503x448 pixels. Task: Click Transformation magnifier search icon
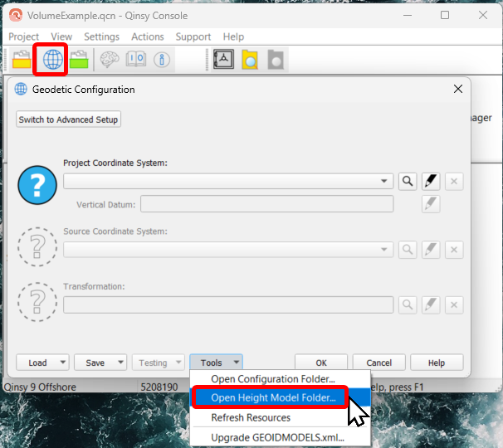(x=408, y=304)
